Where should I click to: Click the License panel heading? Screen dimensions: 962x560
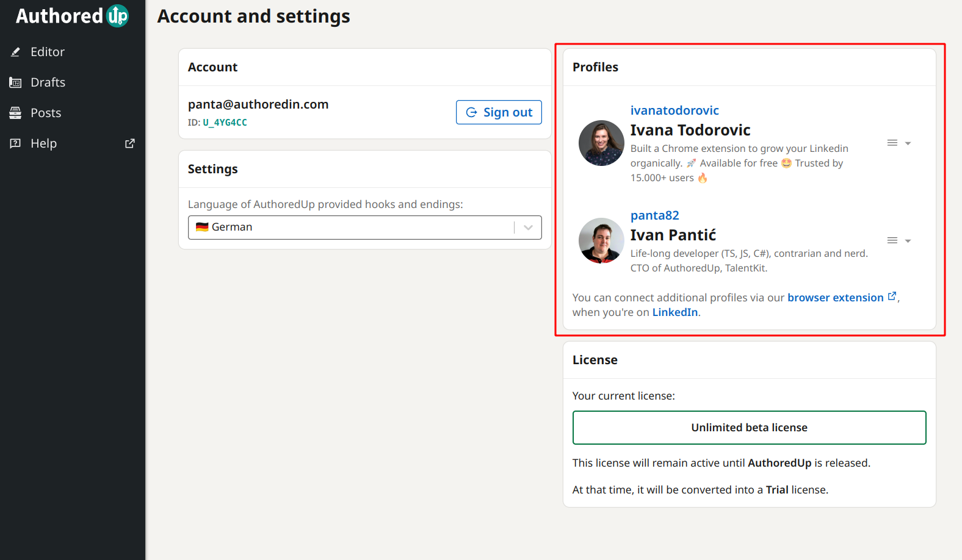(595, 360)
